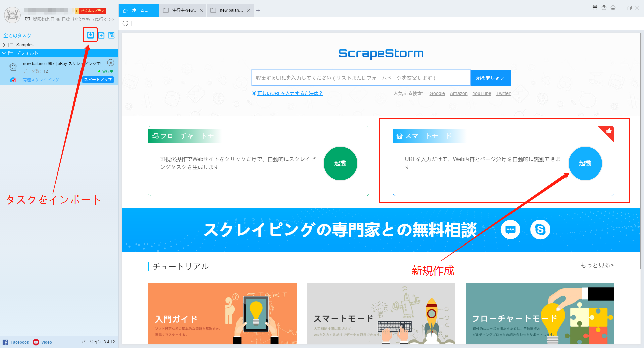Expand the Samples folder
Image resolution: width=644 pixels, height=348 pixels.
(x=4, y=45)
